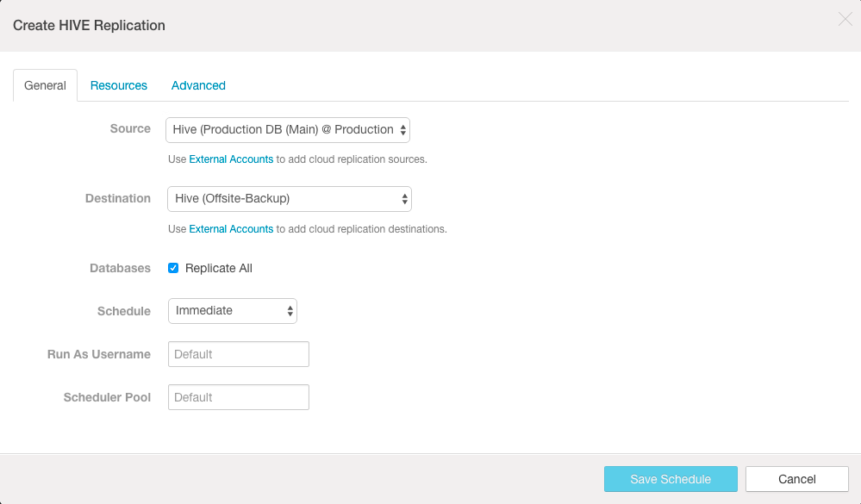The height and width of the screenshot is (504, 861).
Task: Select the Databases field label
Action: (x=121, y=268)
